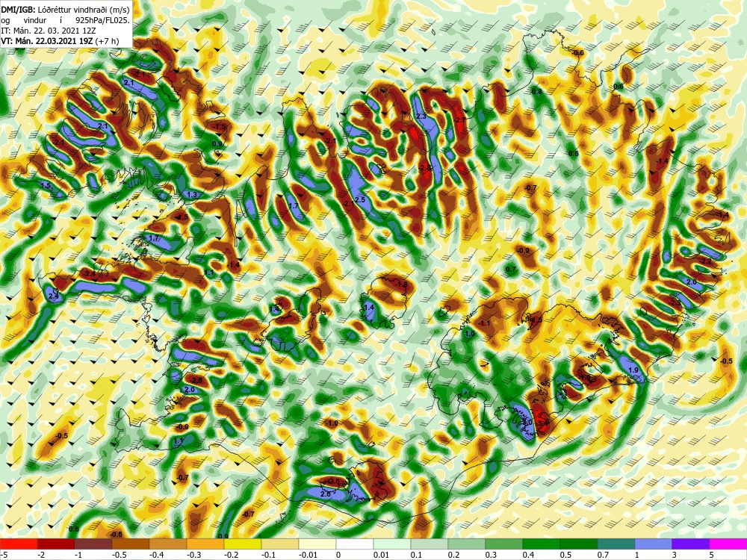This screenshot has width=747, height=560.
Task: Click the blue legend swatch above 1
Action: (x=653, y=544)
